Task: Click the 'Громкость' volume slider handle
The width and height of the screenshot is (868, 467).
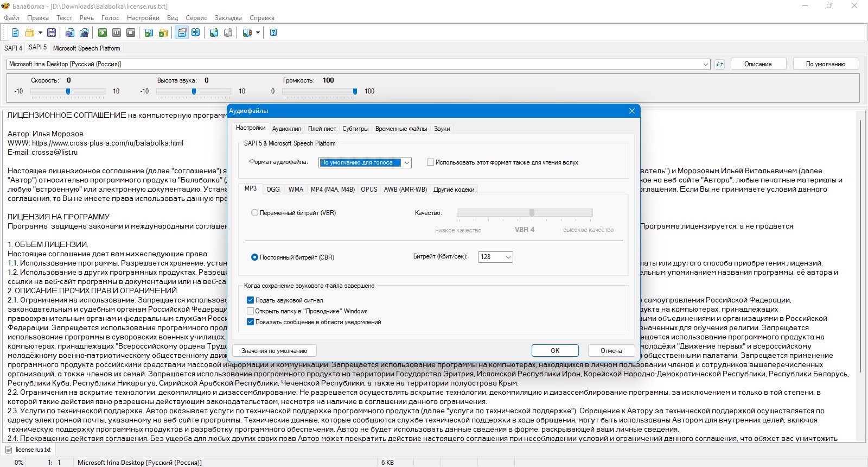Action: coord(355,91)
